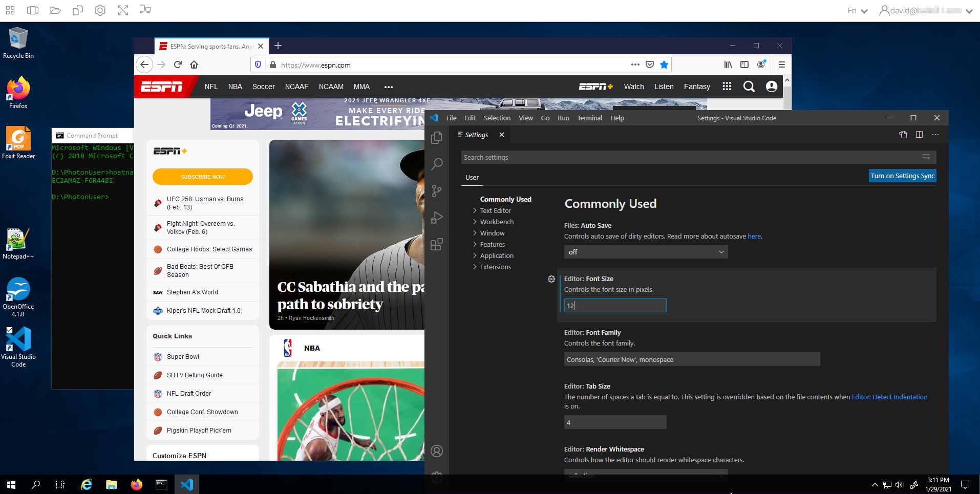Screen dimensions: 980x494
Task: Toggle the bookmark star in the address bar
Action: tap(664, 65)
